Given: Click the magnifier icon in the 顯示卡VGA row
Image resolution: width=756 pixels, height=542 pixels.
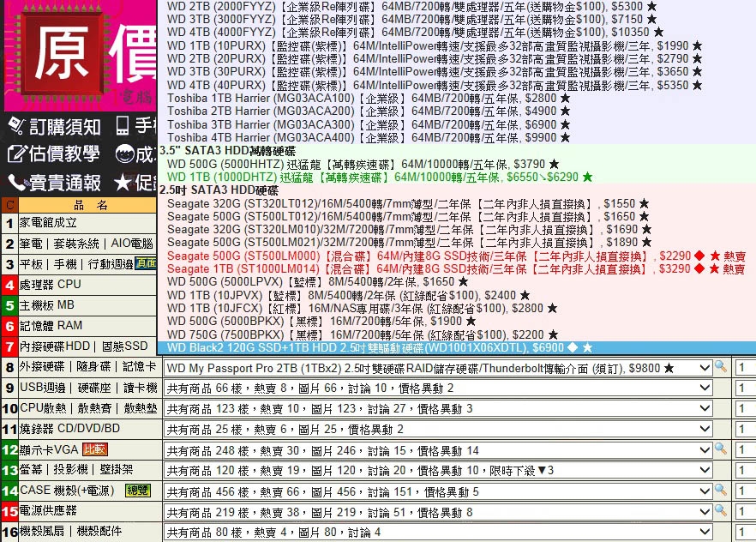Looking at the screenshot, I should pyautogui.click(x=721, y=449).
